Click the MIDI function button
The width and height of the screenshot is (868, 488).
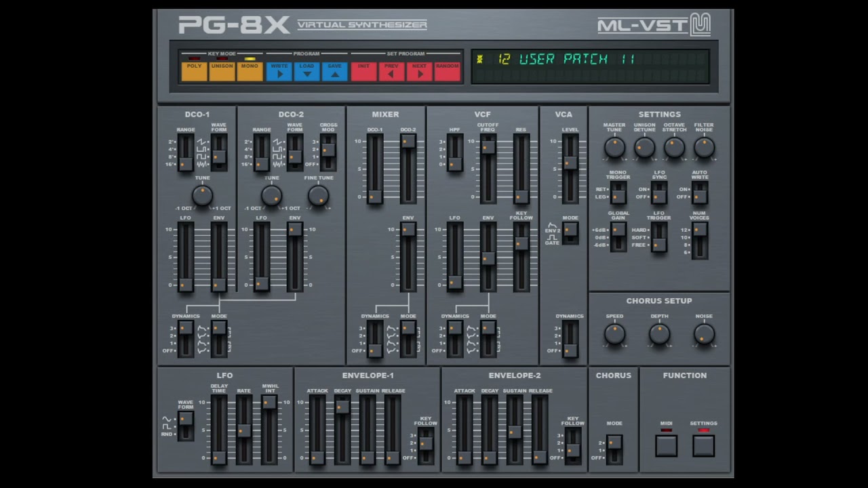pos(666,445)
